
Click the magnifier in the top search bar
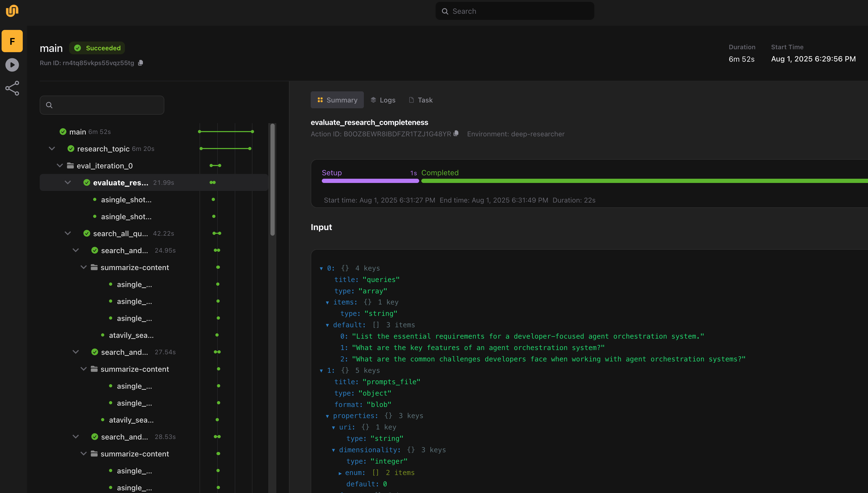point(445,11)
